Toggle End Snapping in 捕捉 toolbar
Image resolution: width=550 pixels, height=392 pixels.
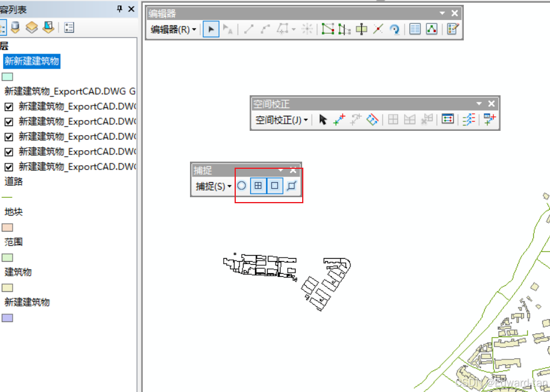(258, 186)
